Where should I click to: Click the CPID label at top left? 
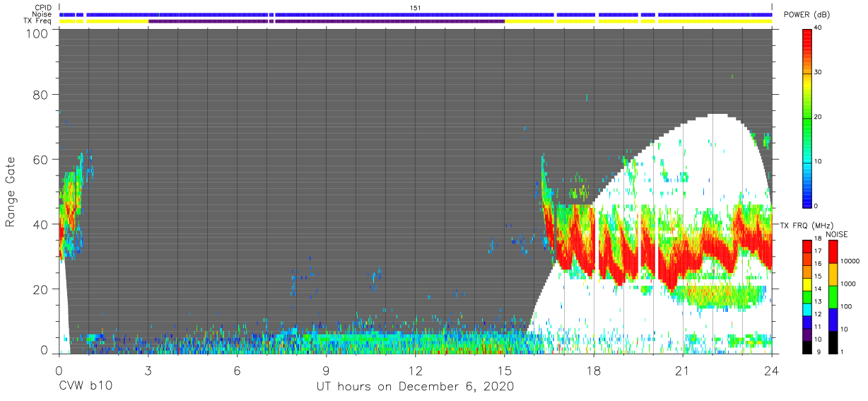(x=43, y=8)
